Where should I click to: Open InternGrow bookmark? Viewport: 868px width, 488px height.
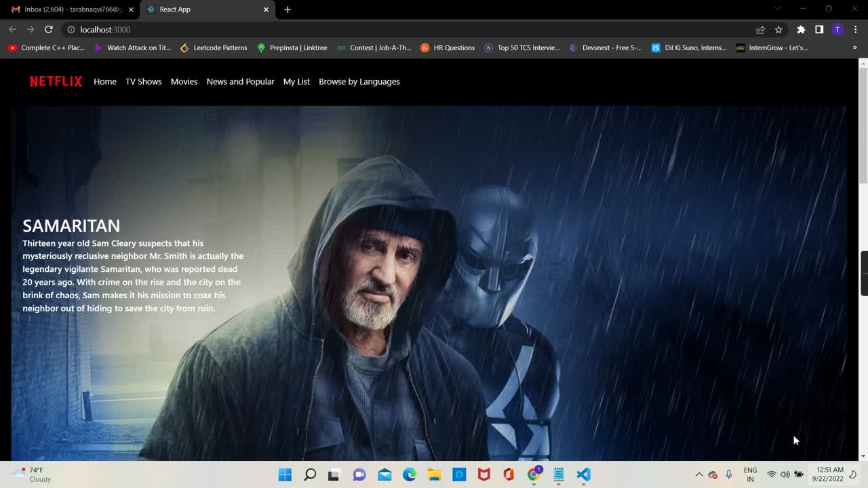point(772,47)
